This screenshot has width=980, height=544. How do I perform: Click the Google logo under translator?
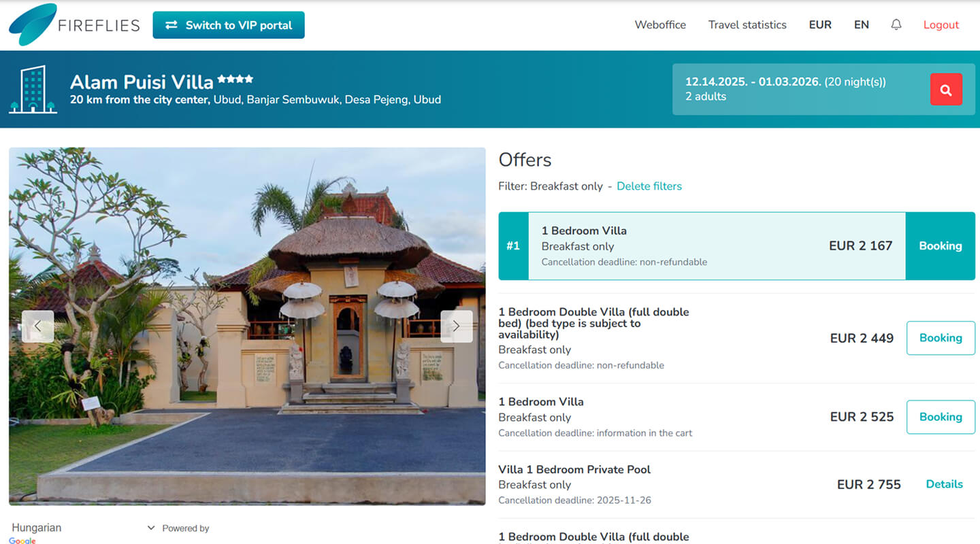click(22, 541)
